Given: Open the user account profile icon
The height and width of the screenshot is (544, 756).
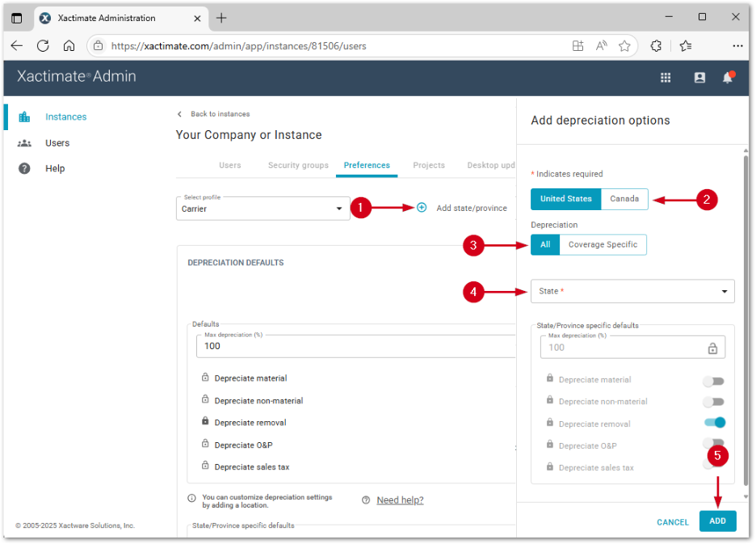Looking at the screenshot, I should (x=699, y=78).
